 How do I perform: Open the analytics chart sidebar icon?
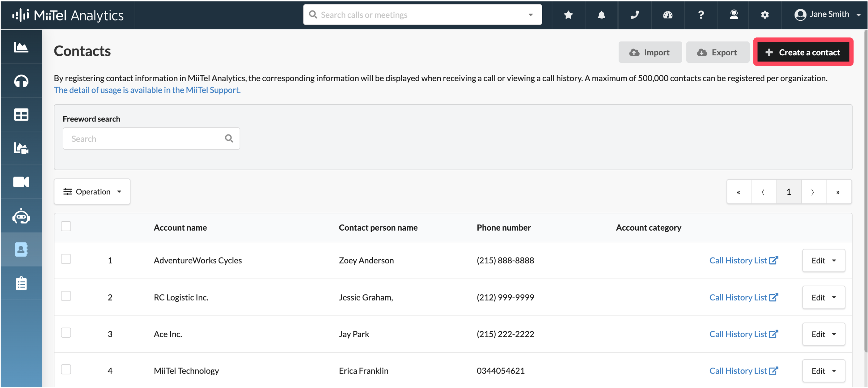21,47
